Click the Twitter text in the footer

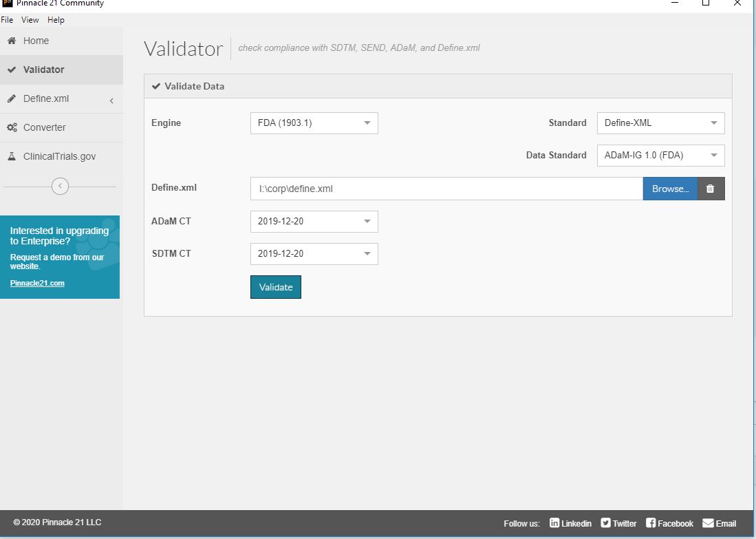(625, 524)
